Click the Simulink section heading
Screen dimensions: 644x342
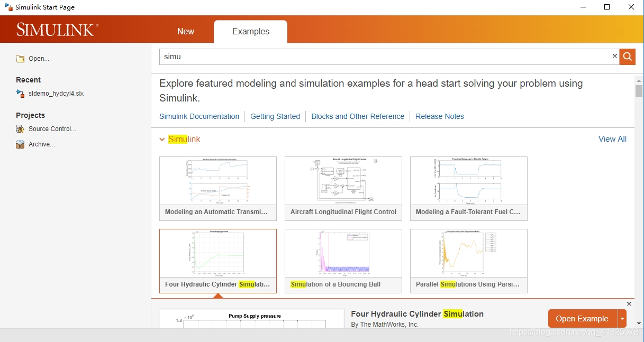(x=184, y=140)
